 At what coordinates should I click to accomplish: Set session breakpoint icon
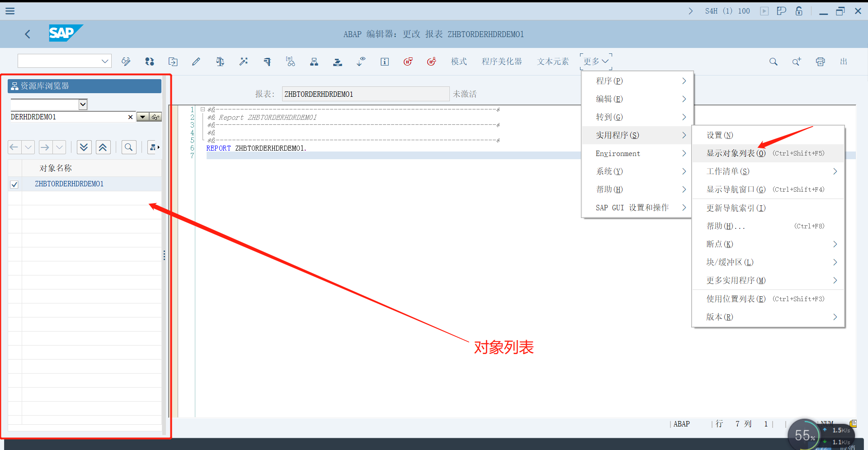pyautogui.click(x=408, y=62)
